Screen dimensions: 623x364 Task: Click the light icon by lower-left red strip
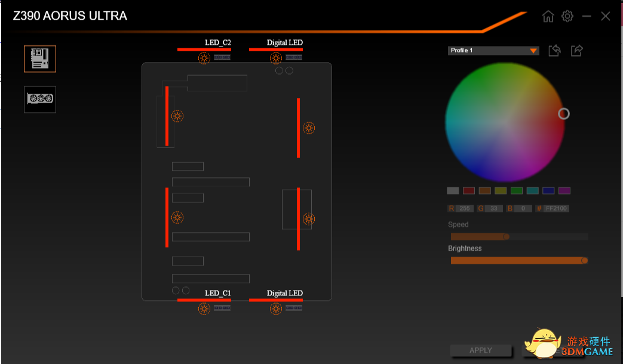(177, 218)
